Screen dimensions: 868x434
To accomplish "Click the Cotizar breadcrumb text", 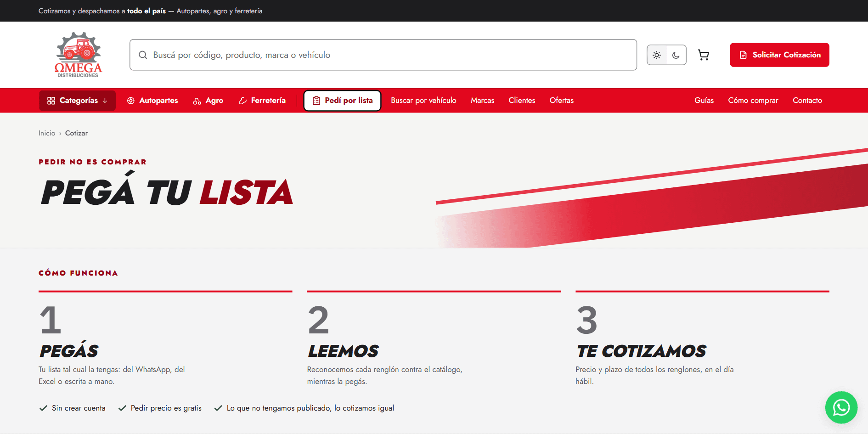I will (x=76, y=133).
